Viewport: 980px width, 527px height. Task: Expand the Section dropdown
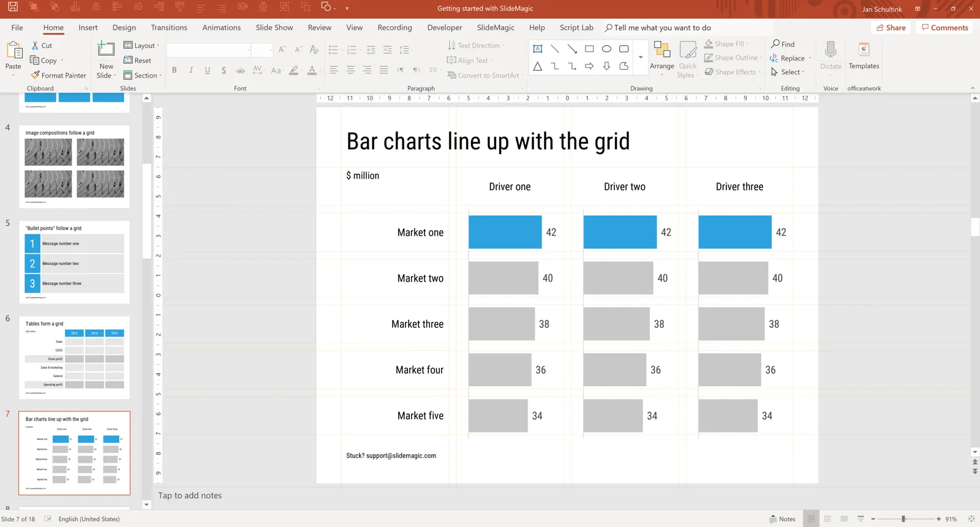[142, 75]
